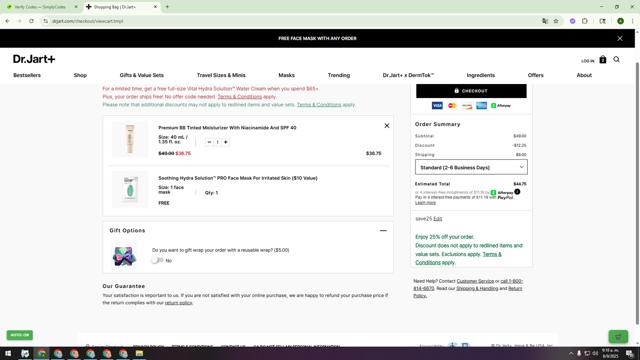Click Log In in the header
The width and height of the screenshot is (640, 360).
point(587,61)
